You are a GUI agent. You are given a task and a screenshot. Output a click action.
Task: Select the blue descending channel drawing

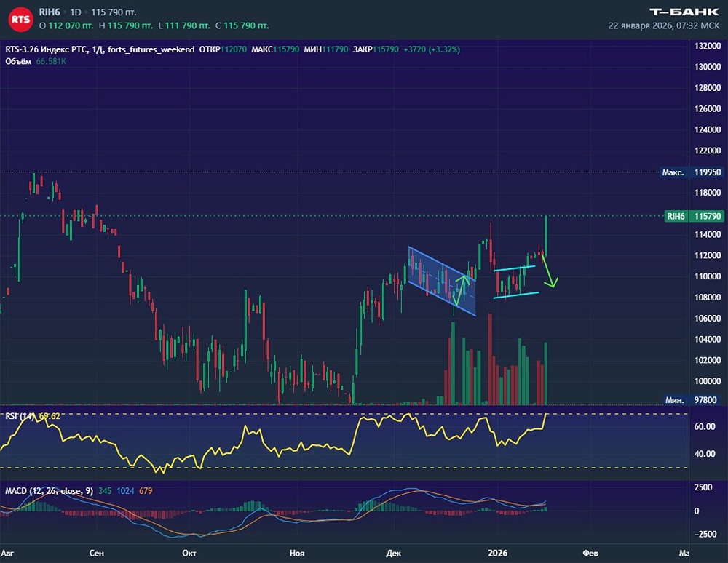tap(442, 281)
